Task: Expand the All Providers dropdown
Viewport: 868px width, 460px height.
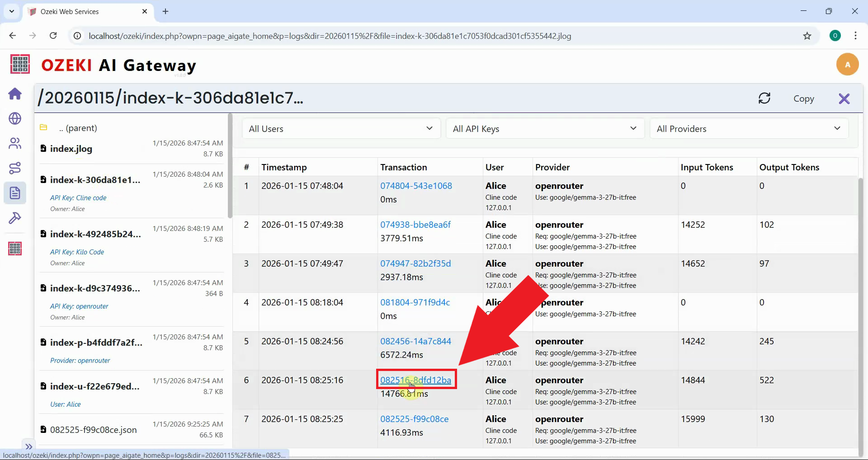Action: tap(748, 129)
